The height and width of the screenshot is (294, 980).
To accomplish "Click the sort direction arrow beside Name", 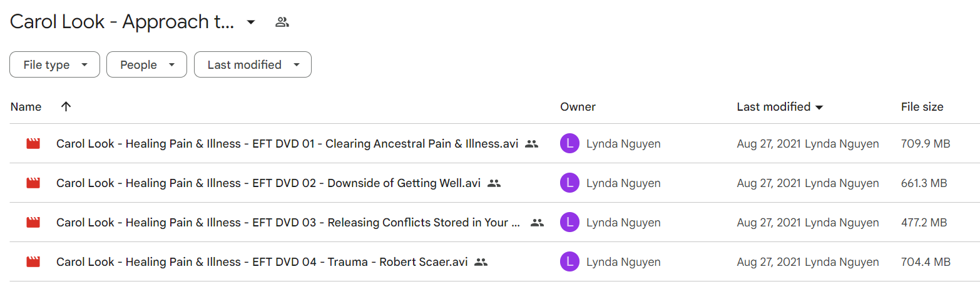I will pos(66,106).
